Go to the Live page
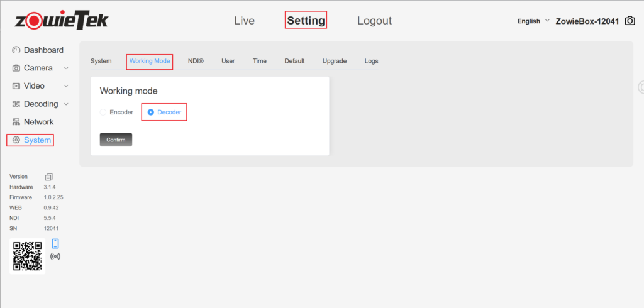 point(244,21)
